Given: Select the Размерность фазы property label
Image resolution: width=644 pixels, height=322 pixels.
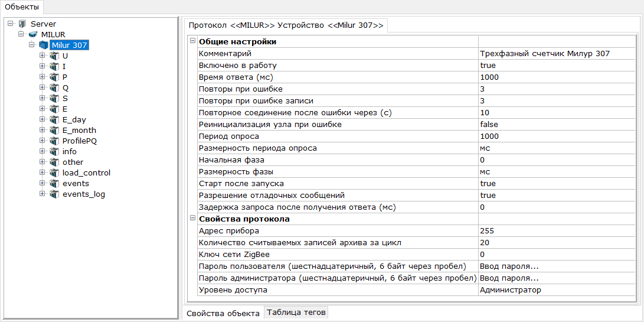Looking at the screenshot, I should [236, 172].
